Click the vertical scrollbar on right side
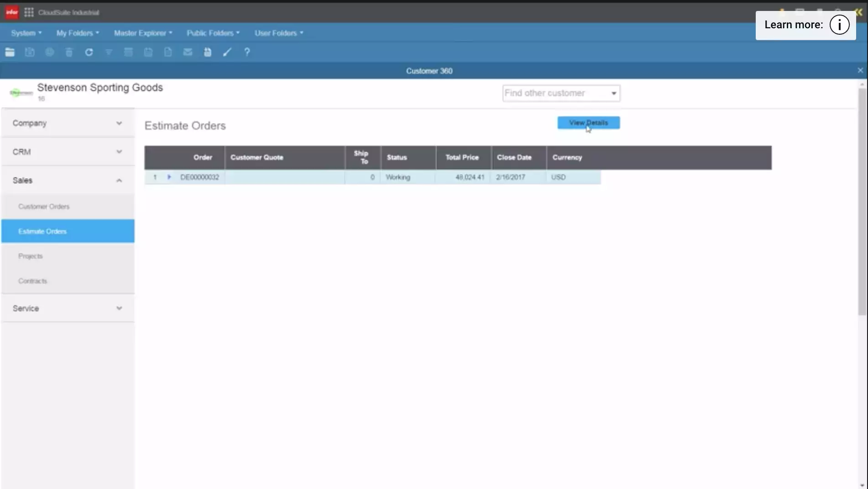Screen dimensions: 868x489 tap(862, 201)
